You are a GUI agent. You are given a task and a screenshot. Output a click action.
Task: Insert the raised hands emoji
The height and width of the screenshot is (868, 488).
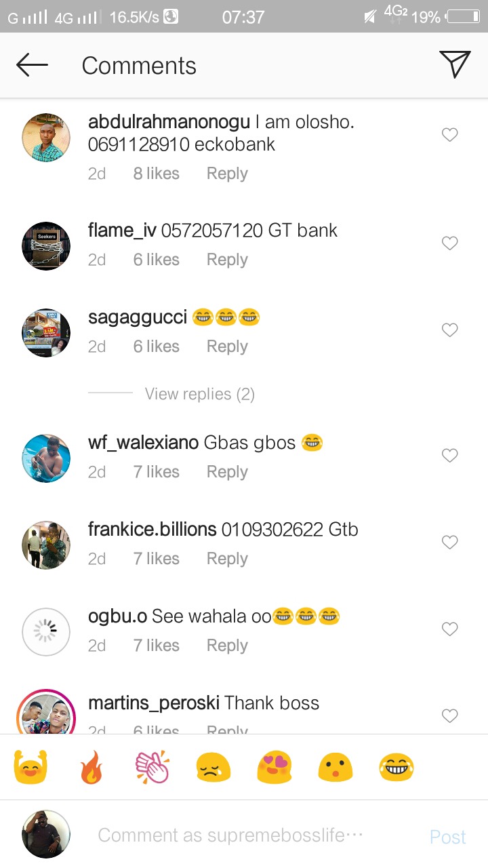(x=30, y=768)
